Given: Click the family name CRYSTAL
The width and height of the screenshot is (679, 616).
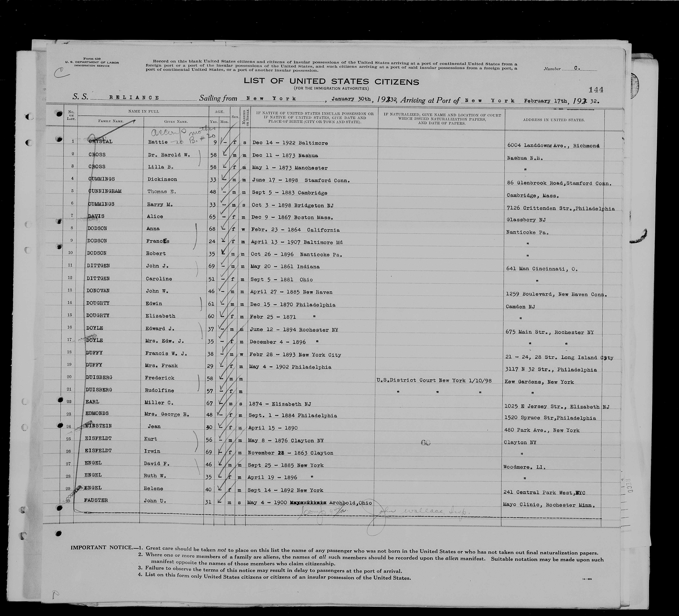Looking at the screenshot, I should [x=100, y=141].
